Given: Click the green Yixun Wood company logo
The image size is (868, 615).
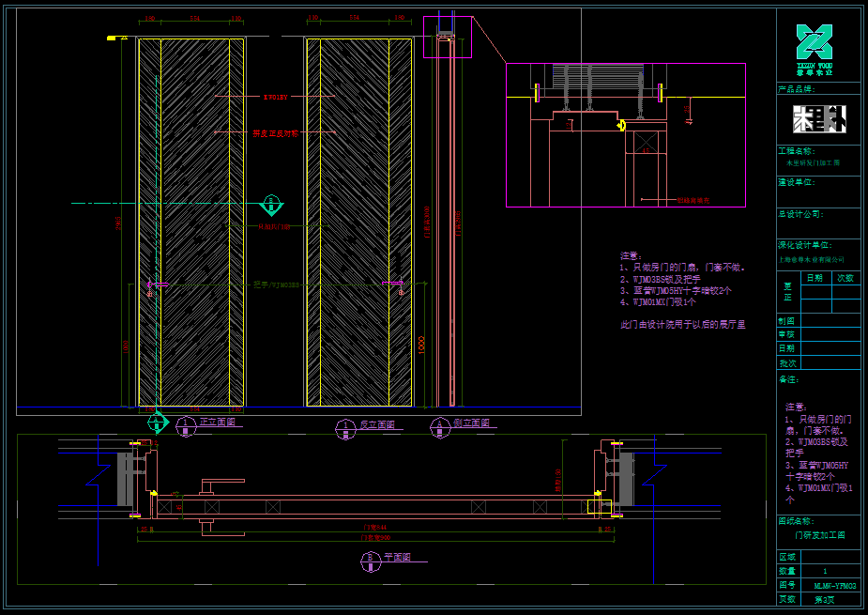Looking at the screenshot, I should (x=814, y=43).
